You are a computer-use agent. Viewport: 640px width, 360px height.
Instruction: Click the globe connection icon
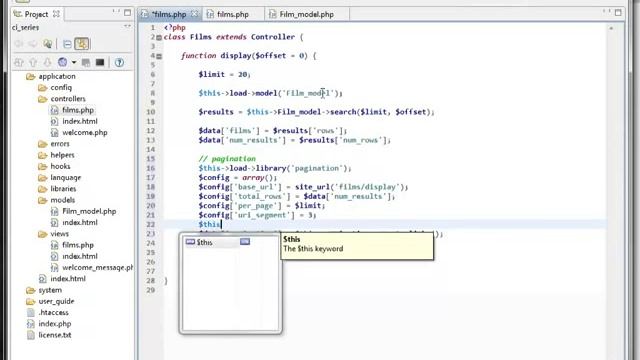click(x=62, y=62)
